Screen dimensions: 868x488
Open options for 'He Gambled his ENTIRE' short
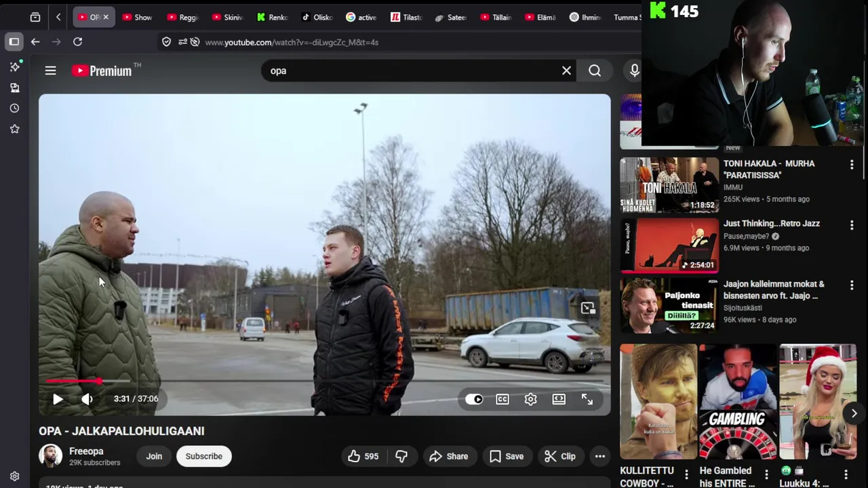pos(766,474)
